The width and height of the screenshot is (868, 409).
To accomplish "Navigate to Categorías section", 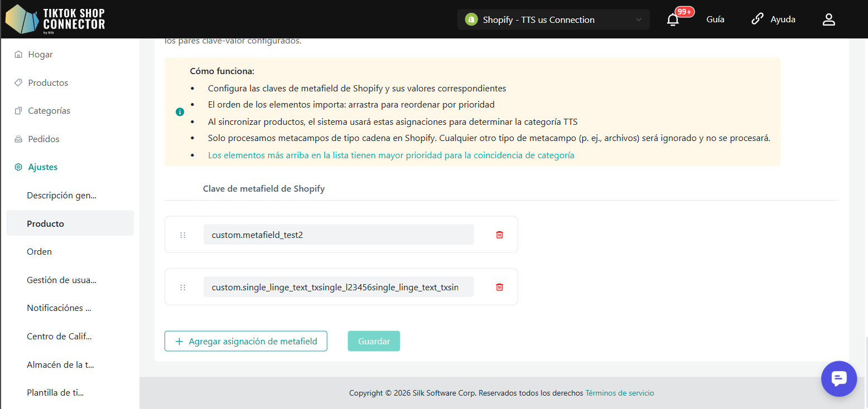I will (x=49, y=111).
